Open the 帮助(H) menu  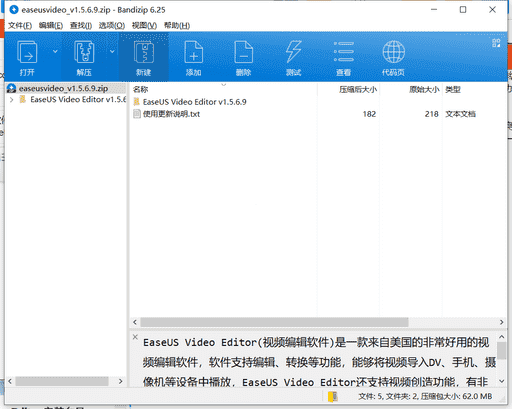click(x=177, y=25)
